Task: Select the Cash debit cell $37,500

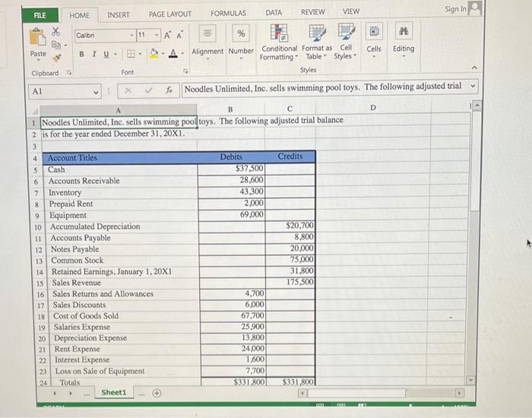Action: 231,169
